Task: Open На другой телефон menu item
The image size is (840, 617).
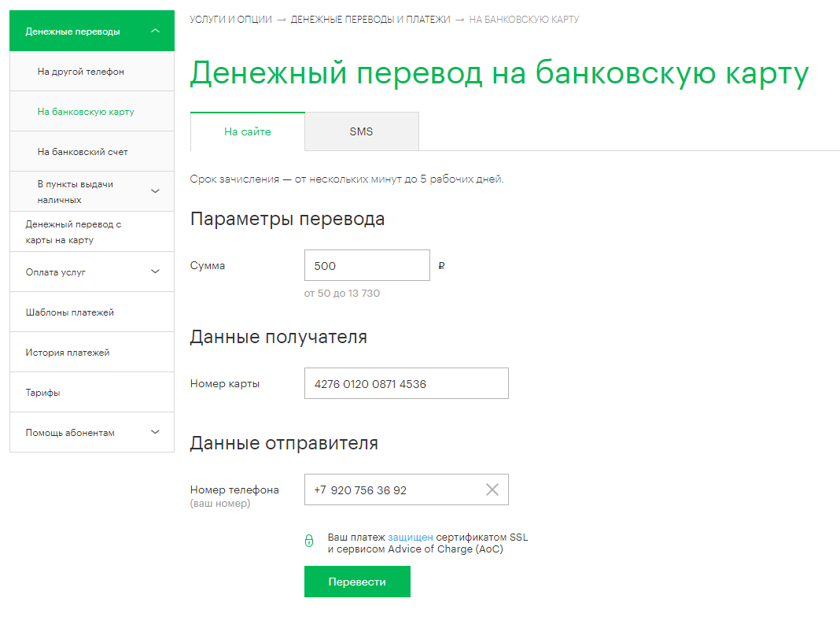Action: pos(92,72)
